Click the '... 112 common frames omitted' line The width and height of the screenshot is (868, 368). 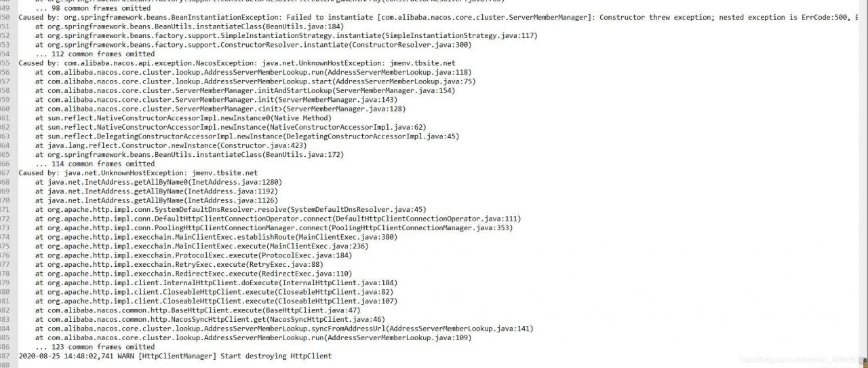click(95, 54)
